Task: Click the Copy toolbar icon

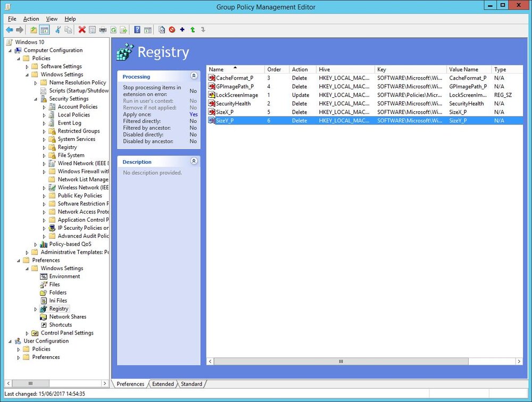Action: [68, 30]
